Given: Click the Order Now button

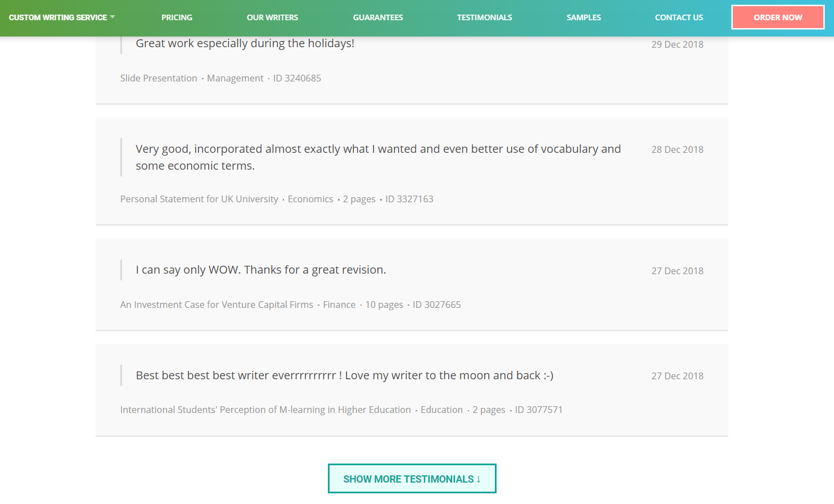Looking at the screenshot, I should (x=778, y=17).
